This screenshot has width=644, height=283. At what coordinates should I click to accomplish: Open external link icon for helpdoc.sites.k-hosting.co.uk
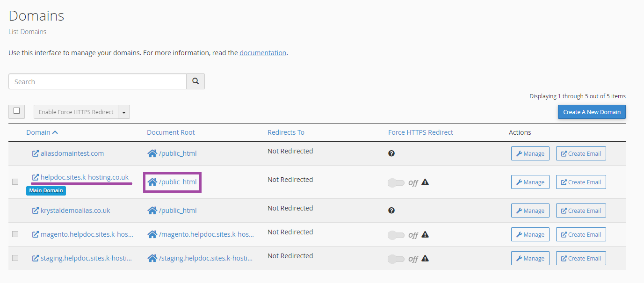click(35, 177)
